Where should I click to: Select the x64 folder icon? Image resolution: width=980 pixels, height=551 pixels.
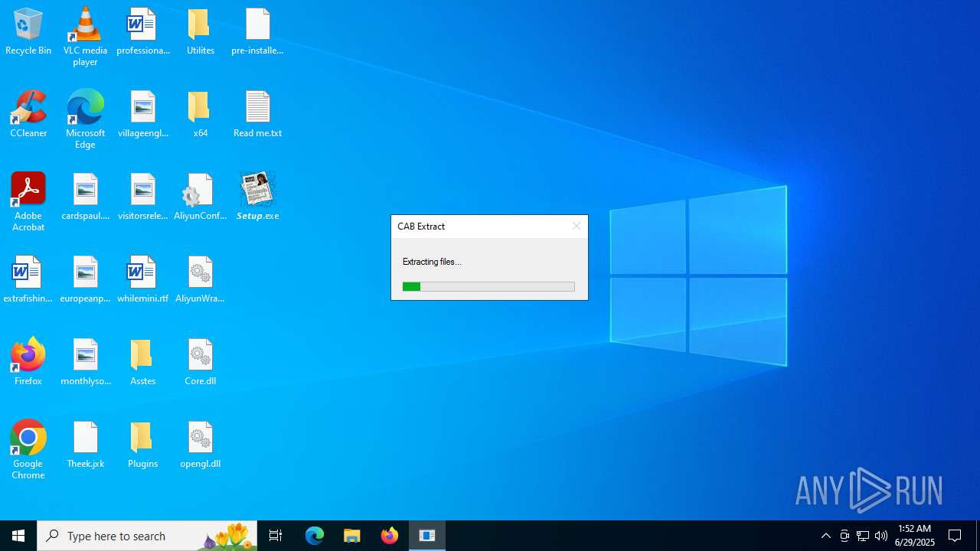200,114
